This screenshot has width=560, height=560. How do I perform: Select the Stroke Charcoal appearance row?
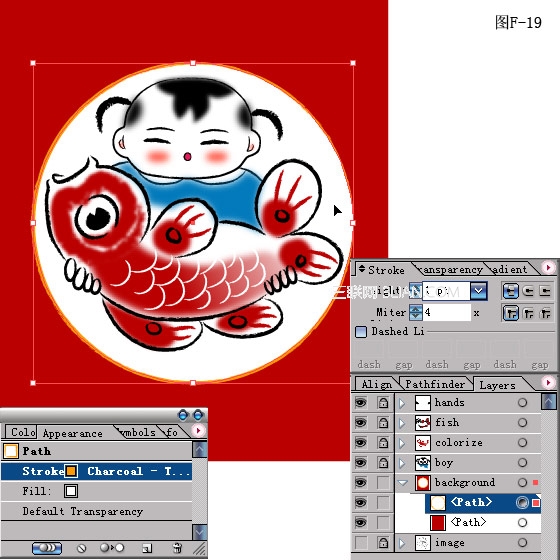tap(96, 471)
